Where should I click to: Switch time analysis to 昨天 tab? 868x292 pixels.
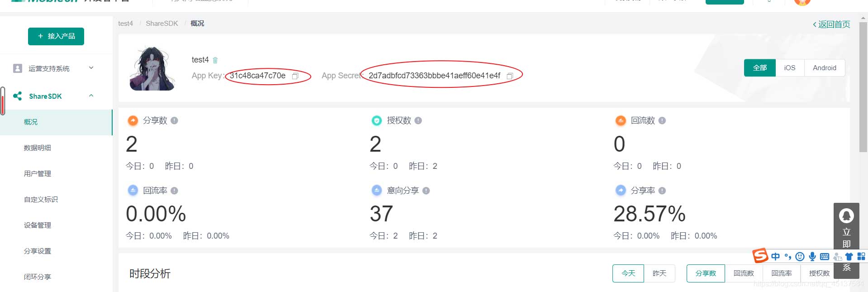pos(659,273)
